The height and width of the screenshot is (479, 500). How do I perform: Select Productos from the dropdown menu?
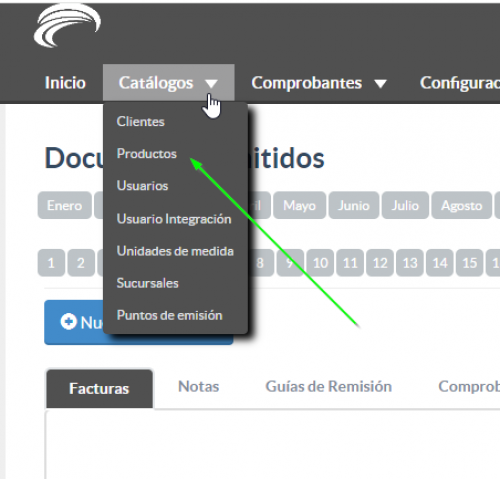click(147, 154)
